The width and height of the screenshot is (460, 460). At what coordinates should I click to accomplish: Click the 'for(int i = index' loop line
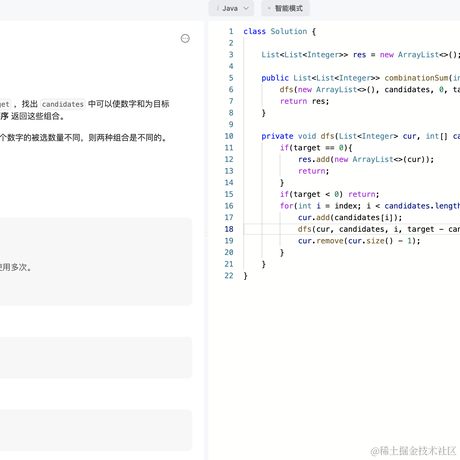pyautogui.click(x=370, y=206)
